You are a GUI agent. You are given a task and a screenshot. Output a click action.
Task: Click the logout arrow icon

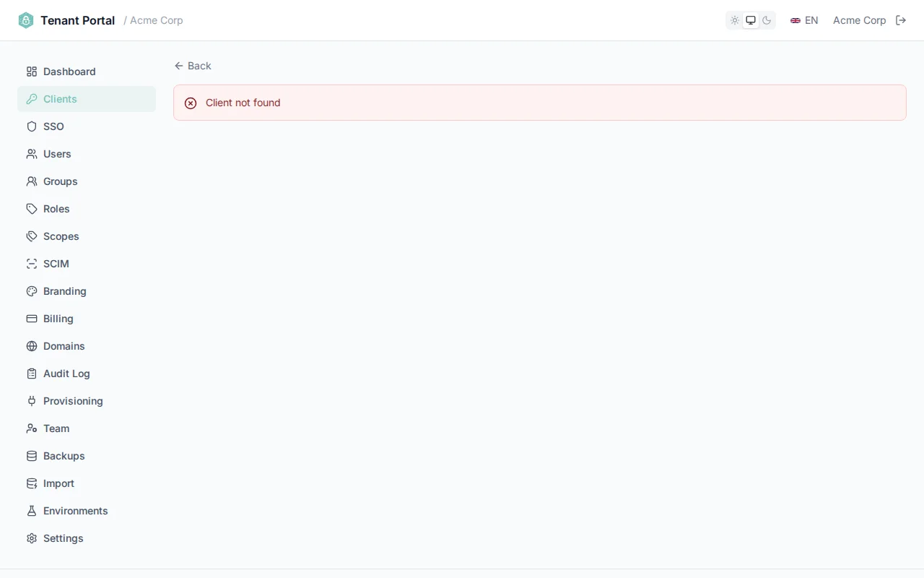click(x=901, y=20)
